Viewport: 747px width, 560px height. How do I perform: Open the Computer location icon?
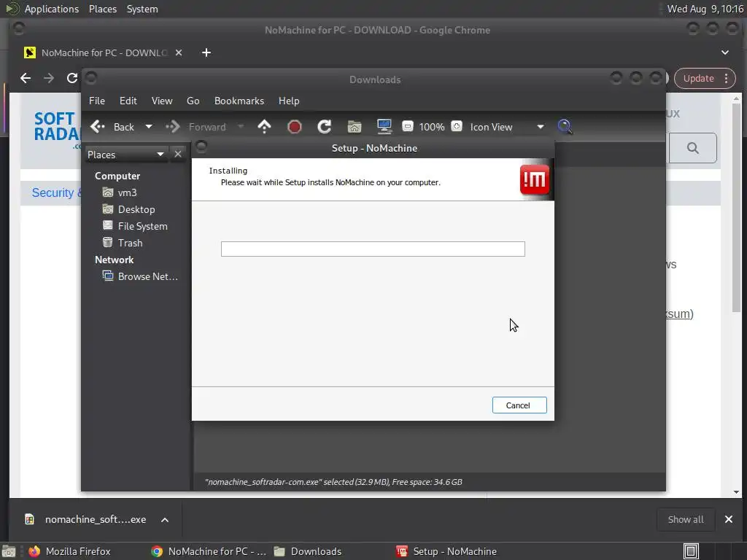[384, 127]
